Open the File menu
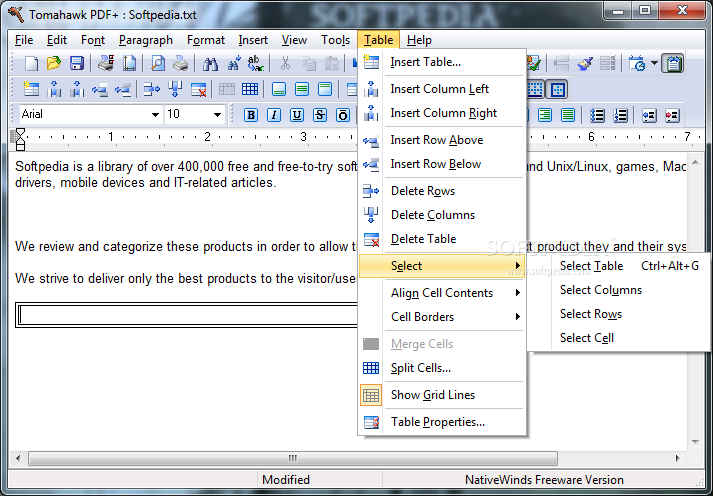The height and width of the screenshot is (496, 713). click(24, 40)
